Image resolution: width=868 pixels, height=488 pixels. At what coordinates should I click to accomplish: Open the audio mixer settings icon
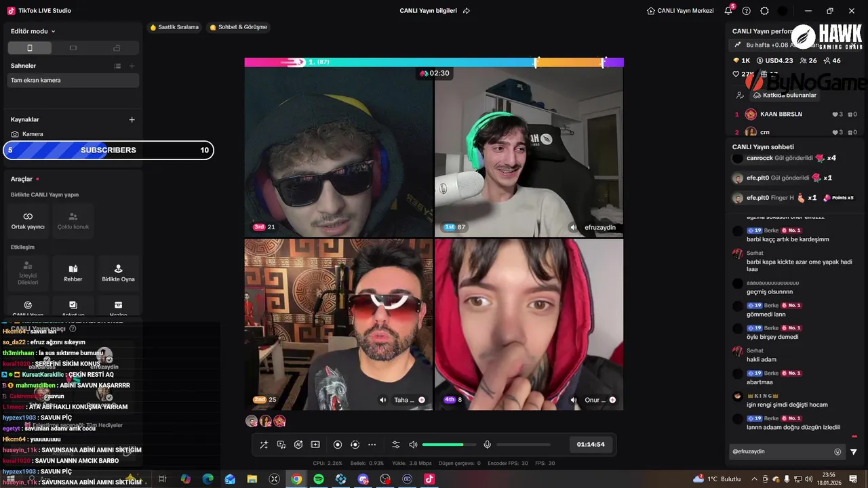[x=396, y=445]
